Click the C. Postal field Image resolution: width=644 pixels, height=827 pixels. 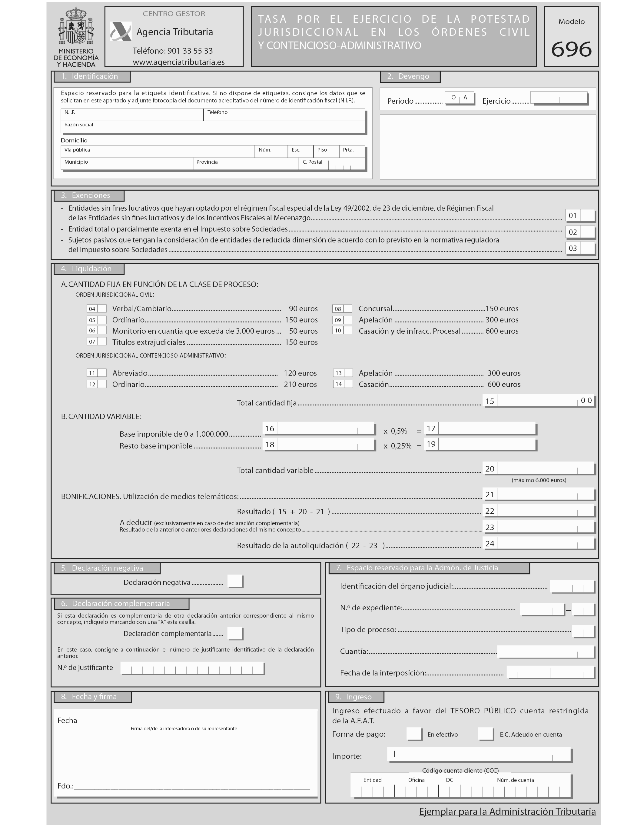point(332,164)
